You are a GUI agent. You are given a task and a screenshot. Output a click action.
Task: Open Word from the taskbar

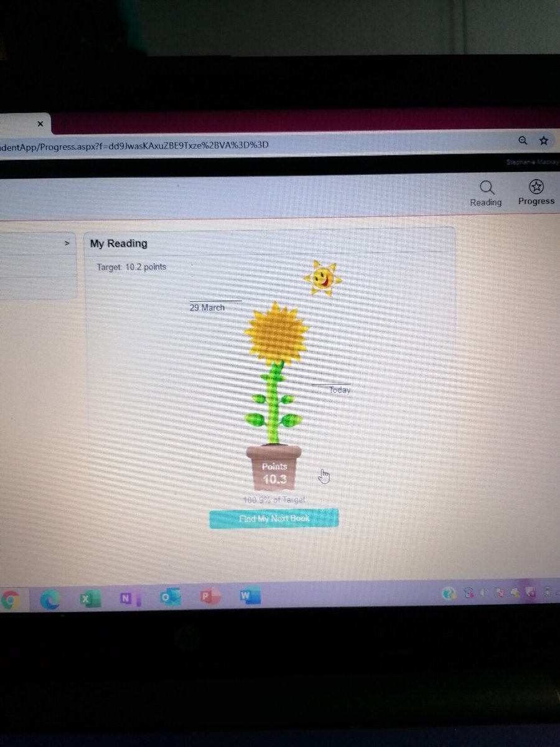pyautogui.click(x=249, y=596)
